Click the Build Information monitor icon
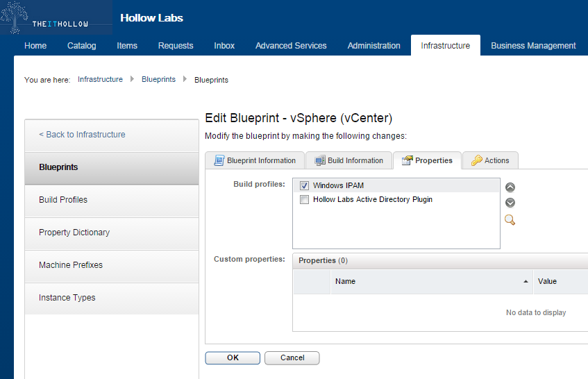The width and height of the screenshot is (588, 379). [320, 160]
